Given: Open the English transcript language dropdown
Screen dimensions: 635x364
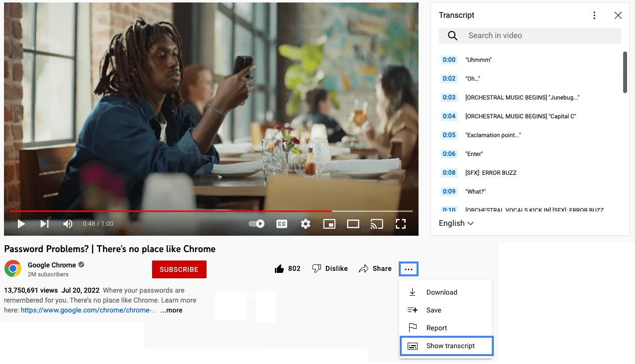Looking at the screenshot, I should coord(456,223).
